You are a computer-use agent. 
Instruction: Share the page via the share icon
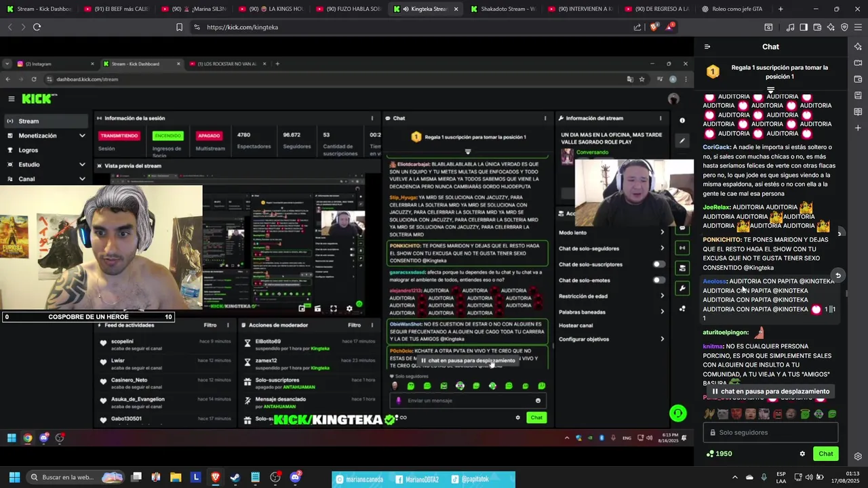pos(637,27)
